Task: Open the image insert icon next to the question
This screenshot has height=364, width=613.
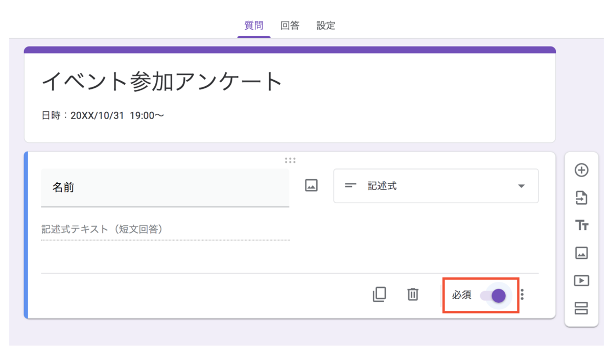Action: [311, 185]
